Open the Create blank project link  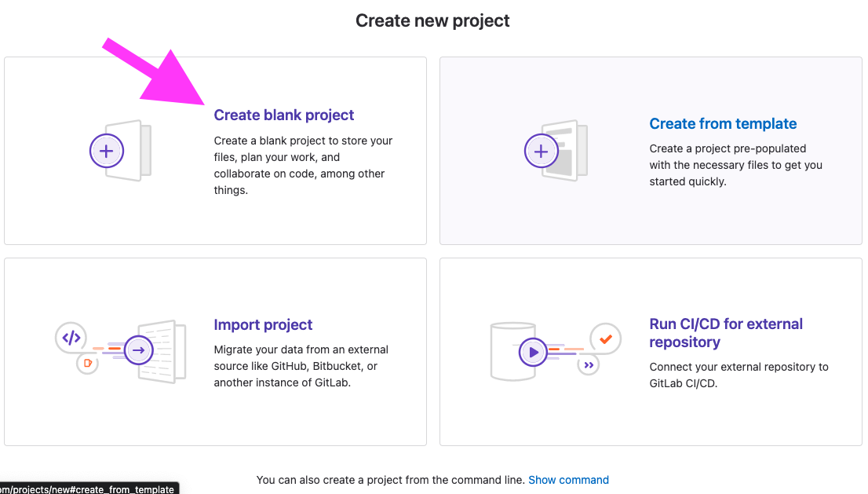(x=283, y=115)
